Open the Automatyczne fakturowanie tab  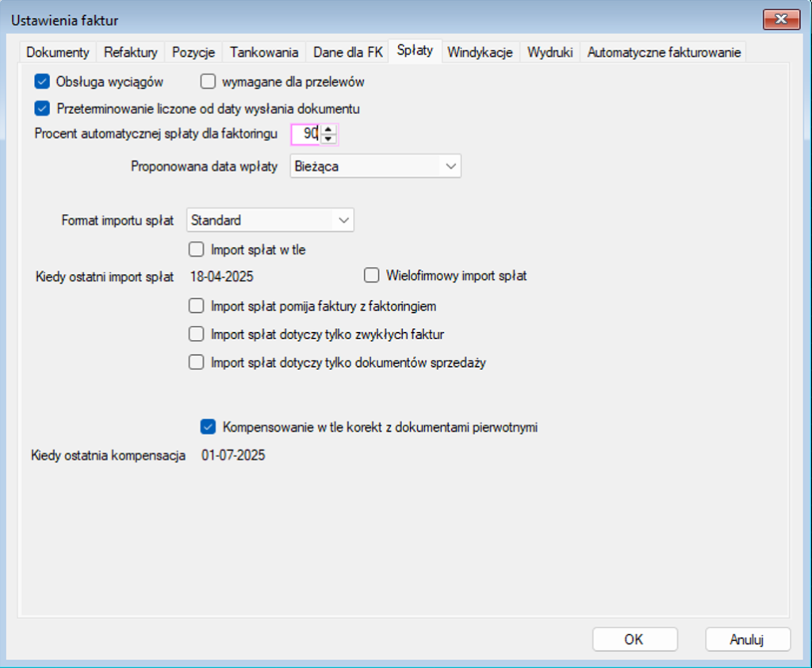pyautogui.click(x=664, y=52)
